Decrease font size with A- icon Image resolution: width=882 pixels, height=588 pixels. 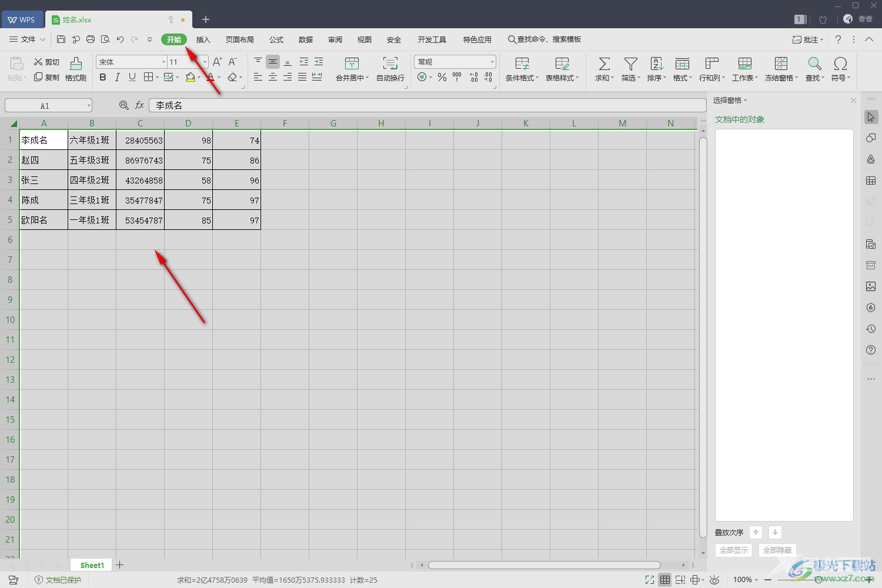coord(233,62)
